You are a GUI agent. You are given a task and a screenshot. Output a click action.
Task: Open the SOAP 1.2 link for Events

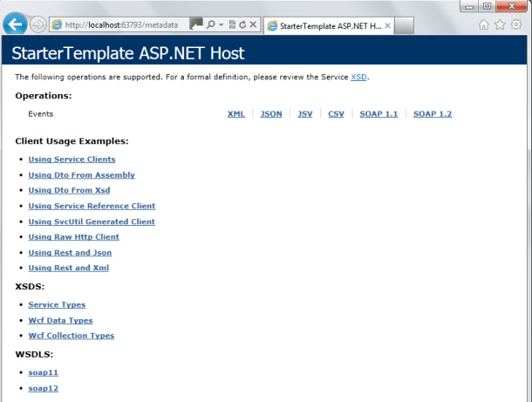[x=432, y=114]
